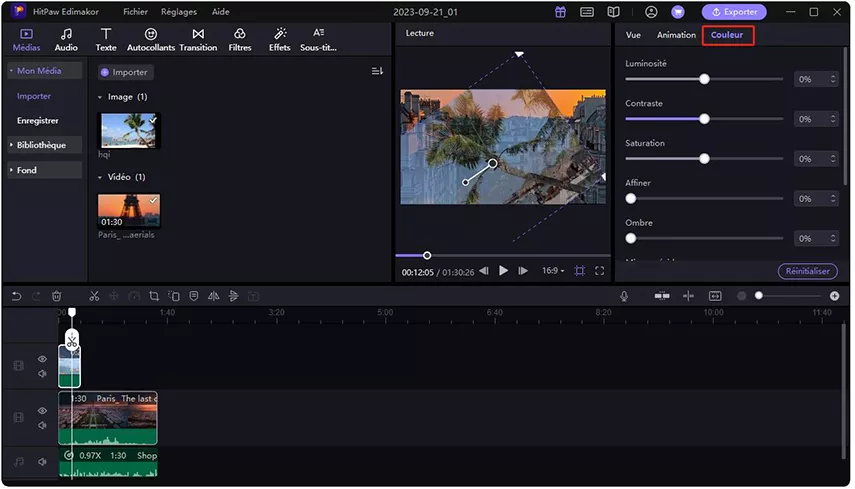Click the Ombre slider handle

[631, 239]
